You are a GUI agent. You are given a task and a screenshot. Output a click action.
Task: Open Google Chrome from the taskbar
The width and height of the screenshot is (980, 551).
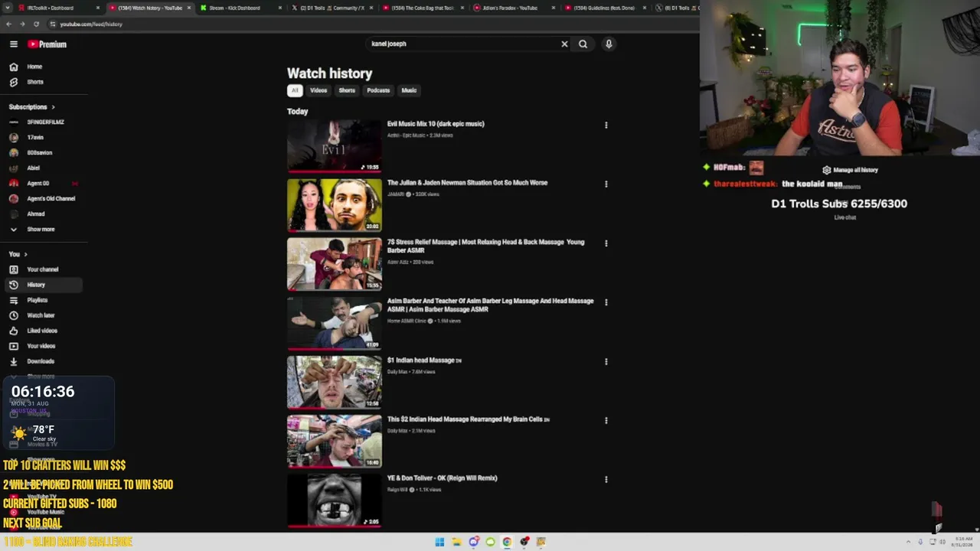[x=507, y=542]
